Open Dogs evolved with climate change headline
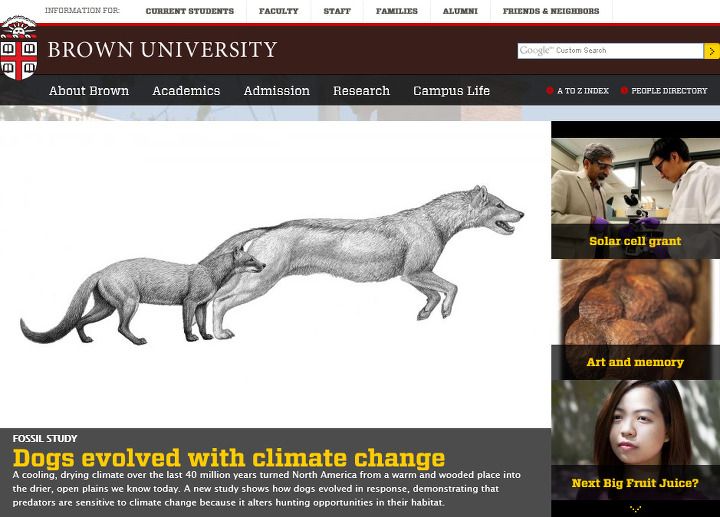This screenshot has height=517, width=720. (x=229, y=458)
